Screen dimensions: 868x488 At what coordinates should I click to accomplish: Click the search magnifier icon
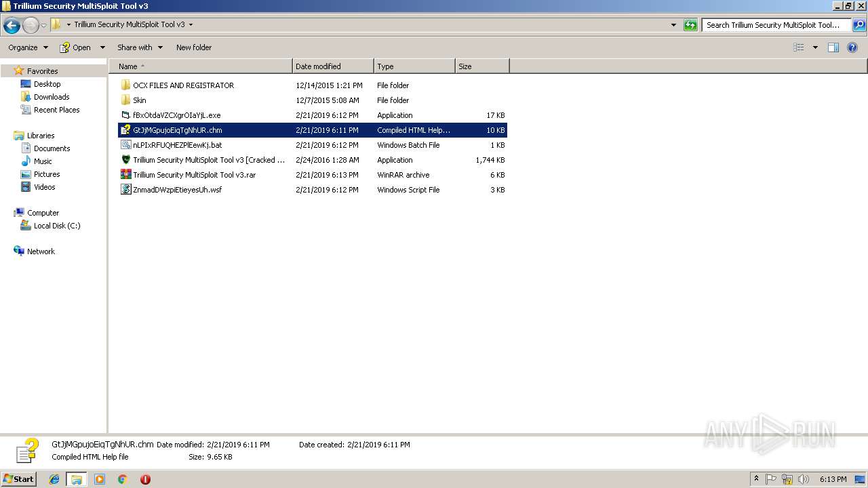tap(859, 25)
